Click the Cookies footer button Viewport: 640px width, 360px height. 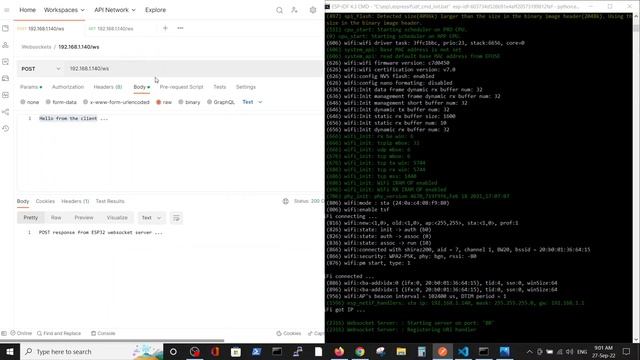point(289,333)
